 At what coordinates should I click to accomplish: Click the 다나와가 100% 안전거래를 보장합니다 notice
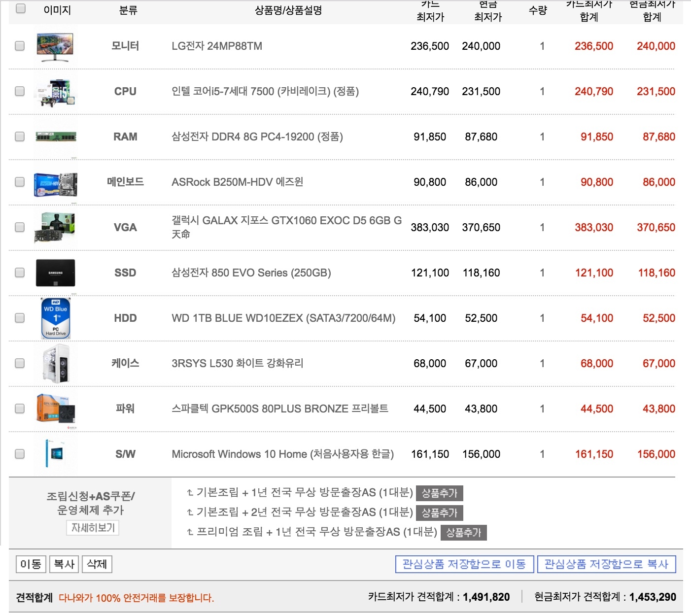click(x=137, y=598)
